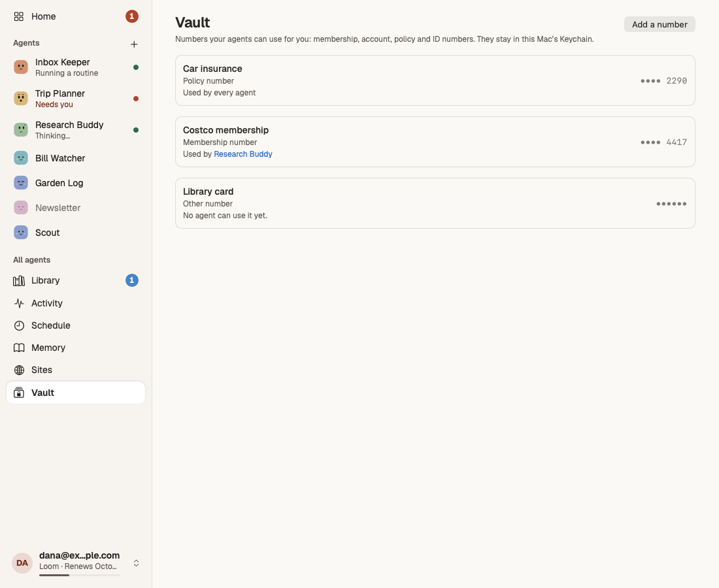Open the Home notification badge

pos(131,16)
